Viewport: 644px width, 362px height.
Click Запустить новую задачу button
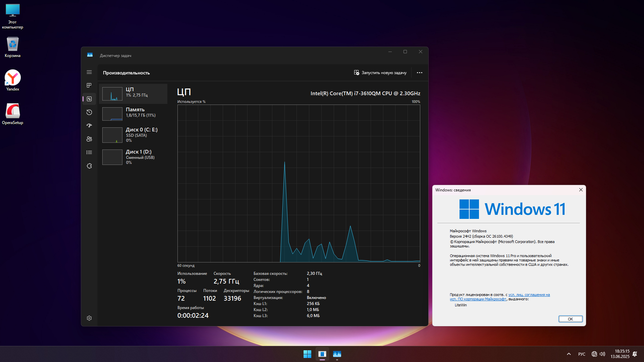click(x=380, y=73)
